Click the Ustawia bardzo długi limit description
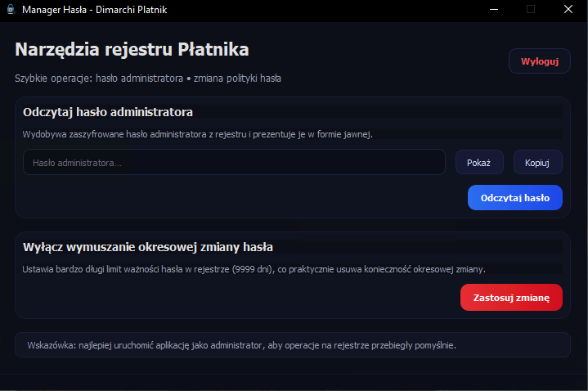This screenshot has width=588, height=391. point(254,269)
